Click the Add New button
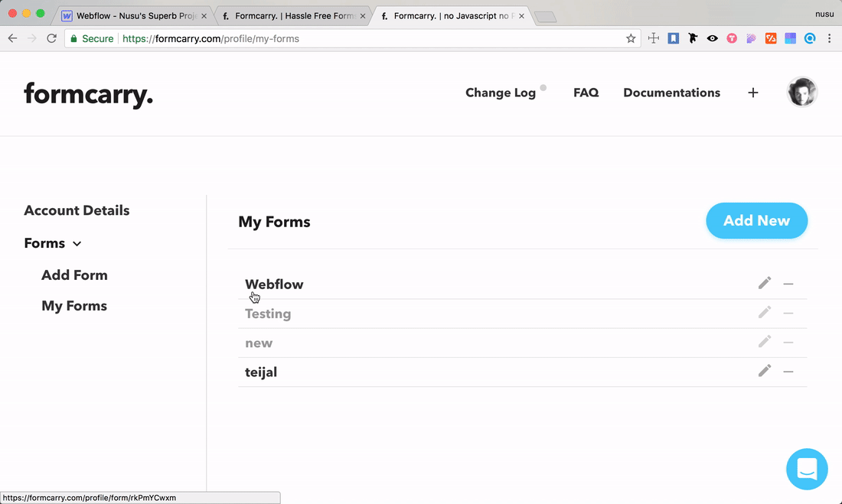The image size is (842, 504). point(756,220)
